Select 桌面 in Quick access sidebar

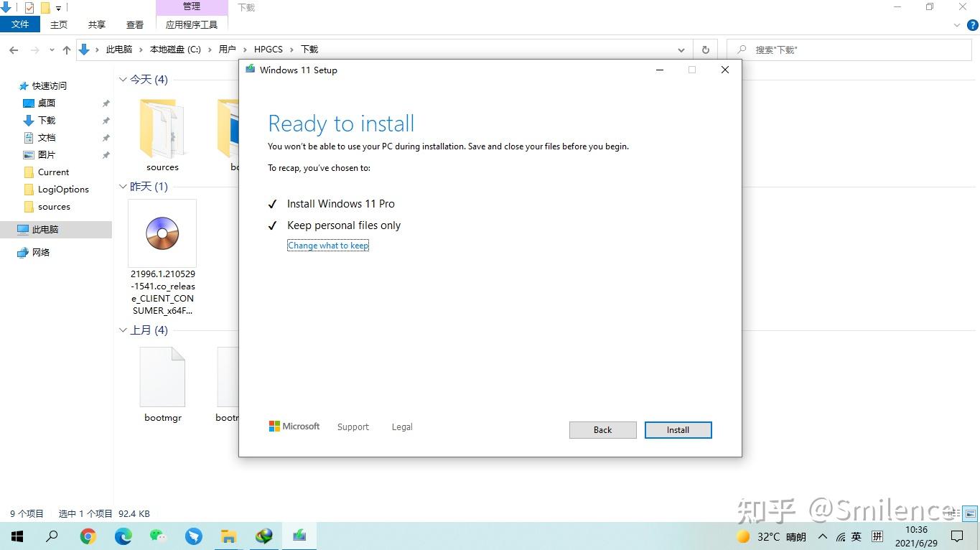[47, 103]
